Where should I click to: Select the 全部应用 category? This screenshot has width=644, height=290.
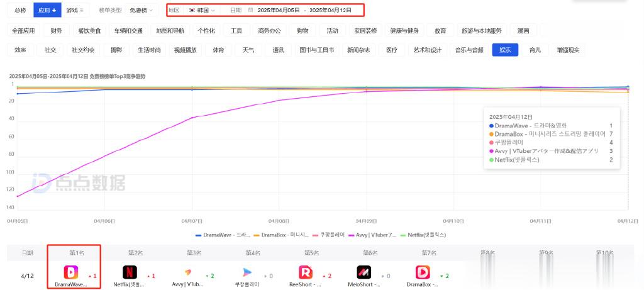pyautogui.click(x=23, y=31)
